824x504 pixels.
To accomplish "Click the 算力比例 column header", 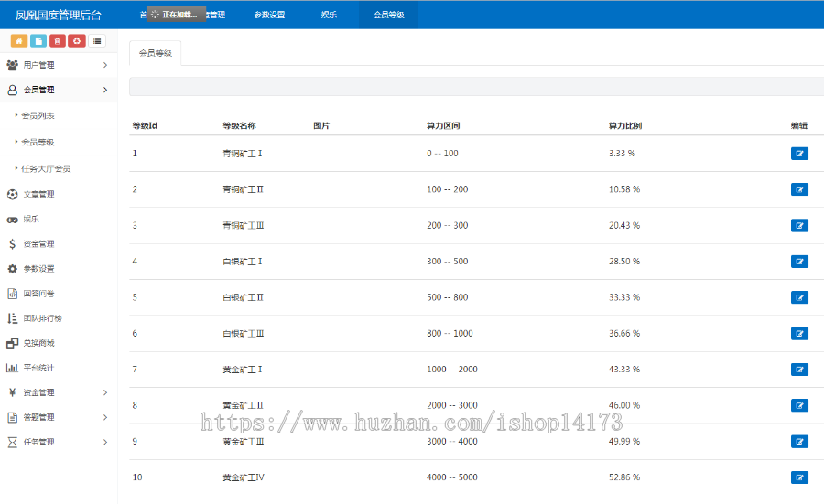I will [625, 126].
